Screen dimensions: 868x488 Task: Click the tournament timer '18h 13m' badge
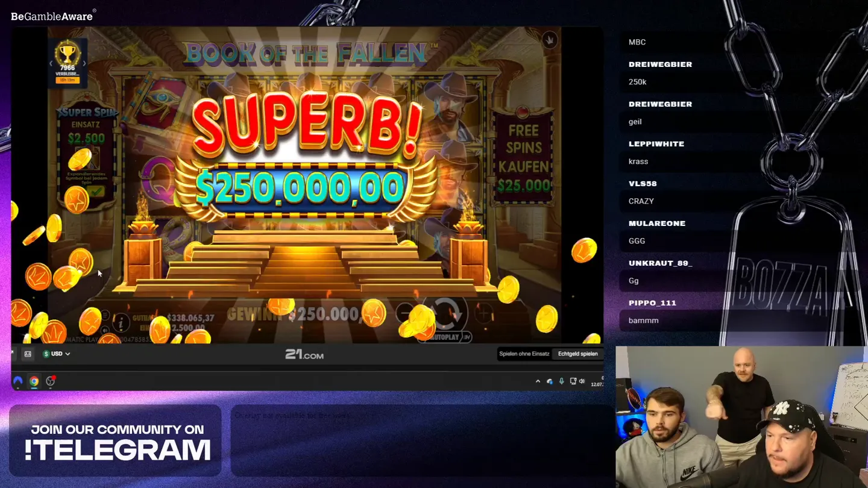tap(67, 80)
